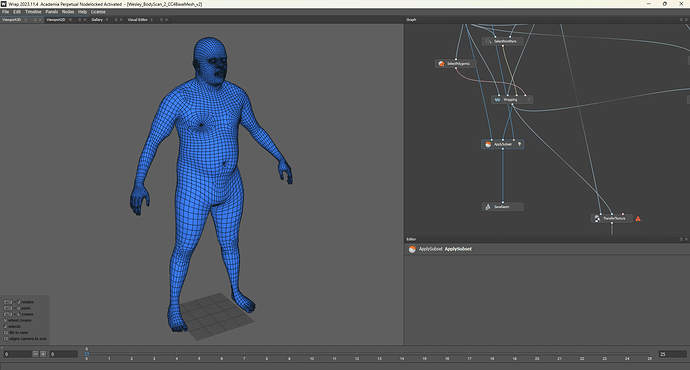
Task: Click the Wrap app icon in title bar
Action: coord(4,4)
